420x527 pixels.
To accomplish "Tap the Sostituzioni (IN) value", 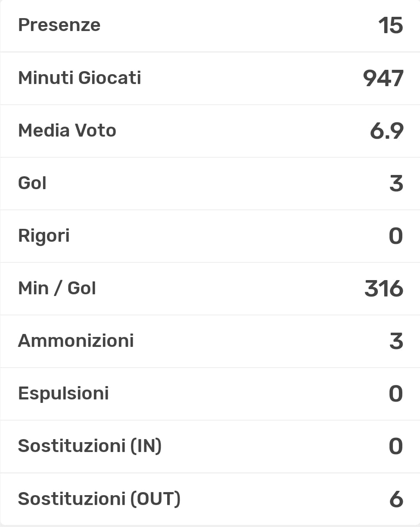I will (x=396, y=446).
